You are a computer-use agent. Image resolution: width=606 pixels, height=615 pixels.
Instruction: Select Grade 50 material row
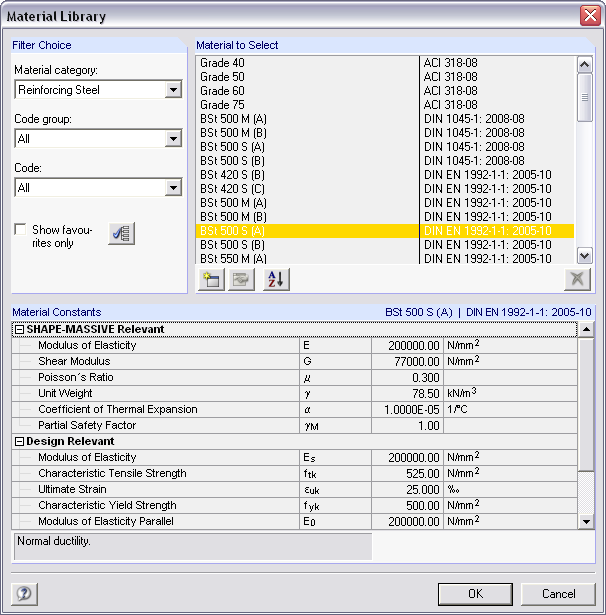(385, 77)
